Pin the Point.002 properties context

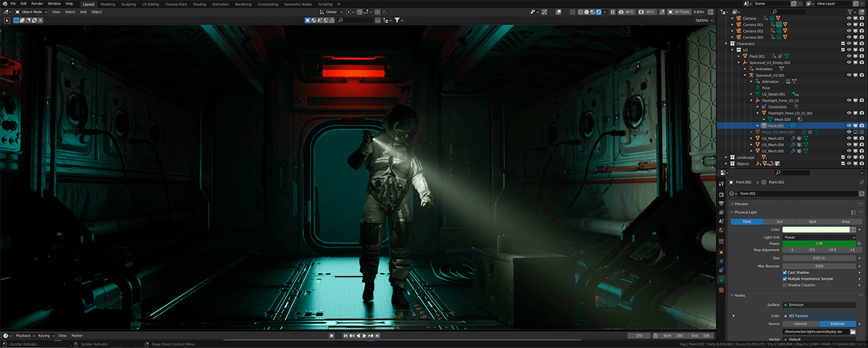pos(862,183)
